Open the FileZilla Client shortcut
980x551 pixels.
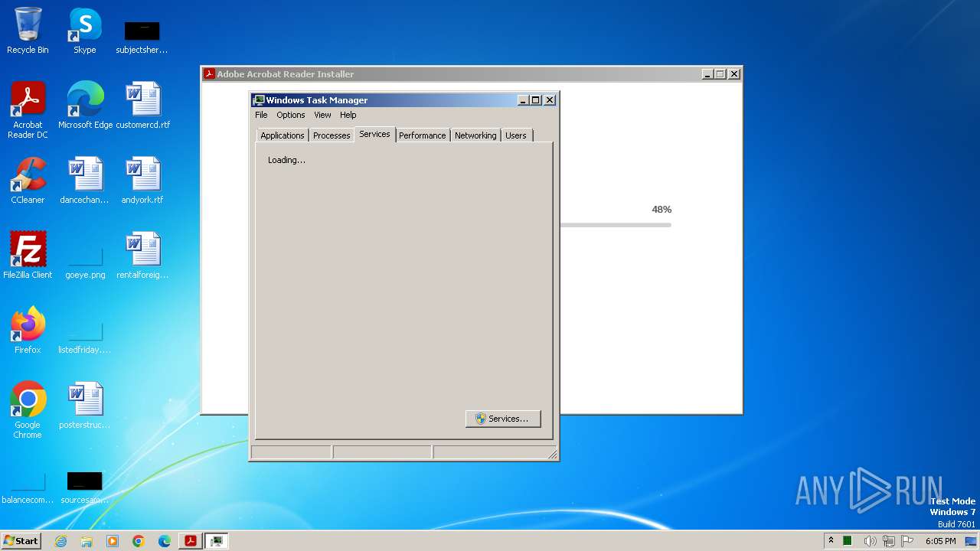(x=28, y=256)
